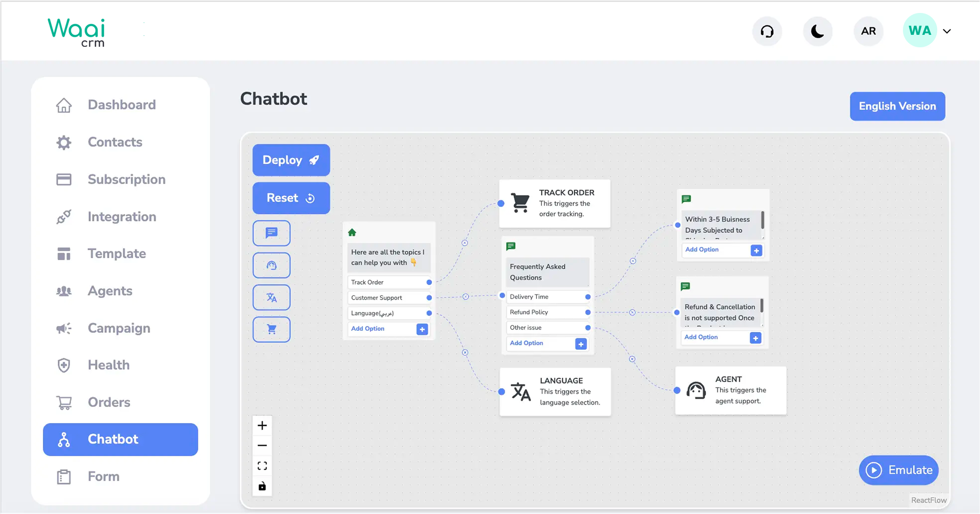Click the Frequently Asked Questions text
Image resolution: width=980 pixels, height=514 pixels.
537,272
